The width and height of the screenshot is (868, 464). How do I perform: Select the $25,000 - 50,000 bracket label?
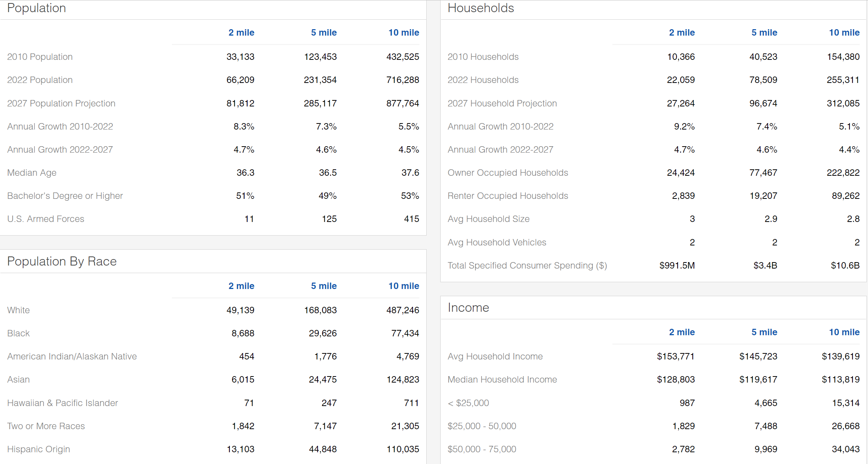click(482, 426)
